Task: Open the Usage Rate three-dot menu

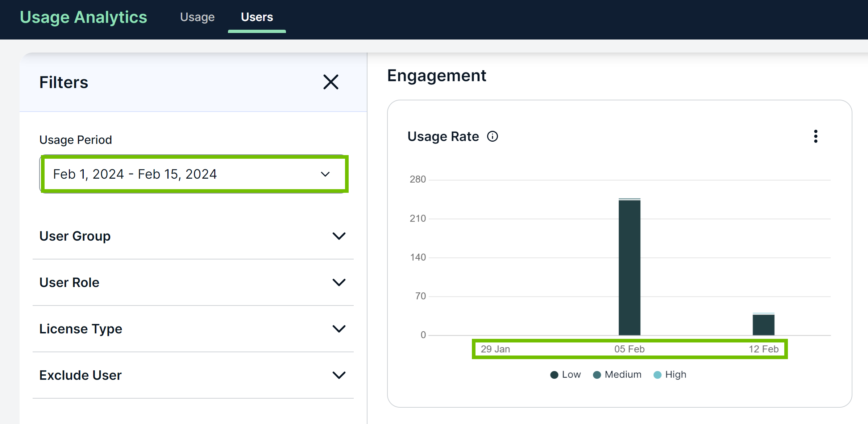Action: click(x=815, y=137)
